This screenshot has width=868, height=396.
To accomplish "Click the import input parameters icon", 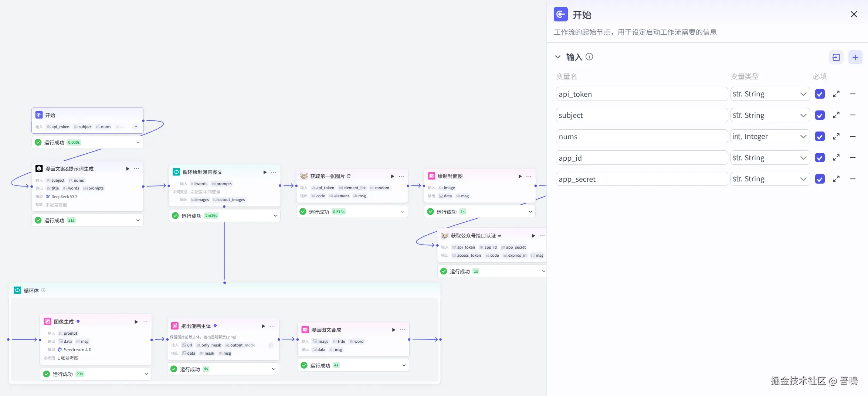I will point(836,57).
